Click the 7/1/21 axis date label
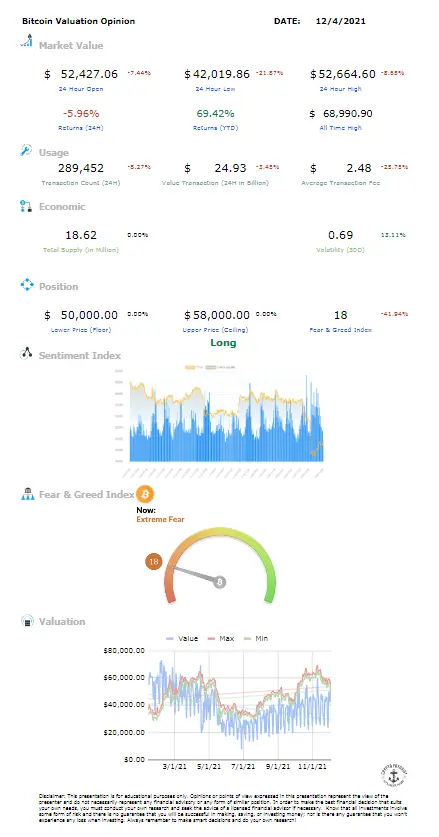Screen dimensions: 439x837 (243, 767)
